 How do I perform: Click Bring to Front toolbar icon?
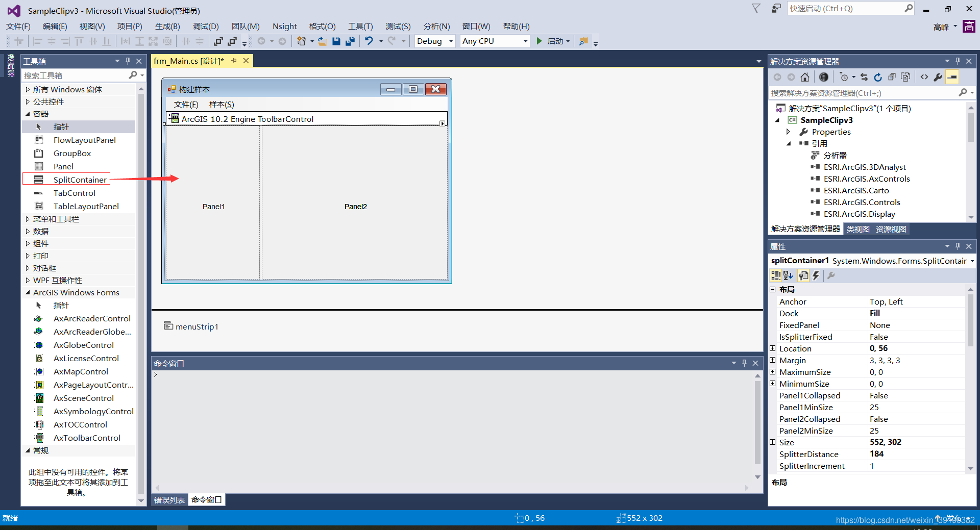[x=218, y=41]
